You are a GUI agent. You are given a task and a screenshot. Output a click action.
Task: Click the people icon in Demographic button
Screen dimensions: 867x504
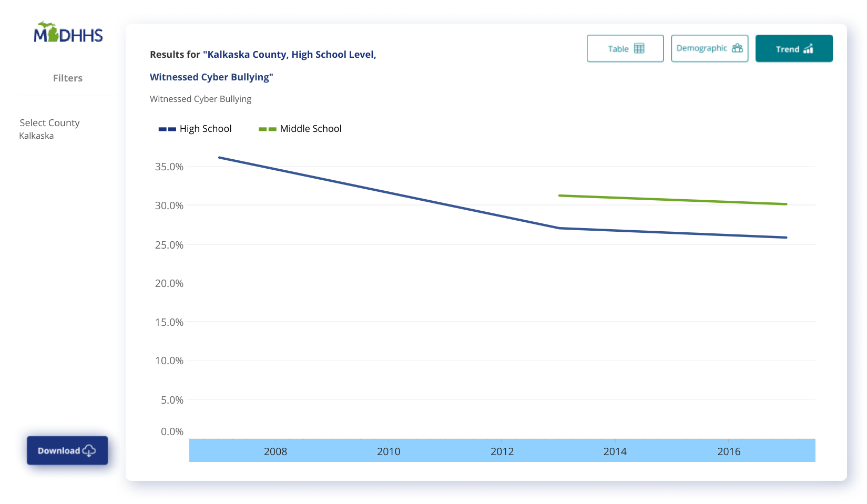pos(737,48)
